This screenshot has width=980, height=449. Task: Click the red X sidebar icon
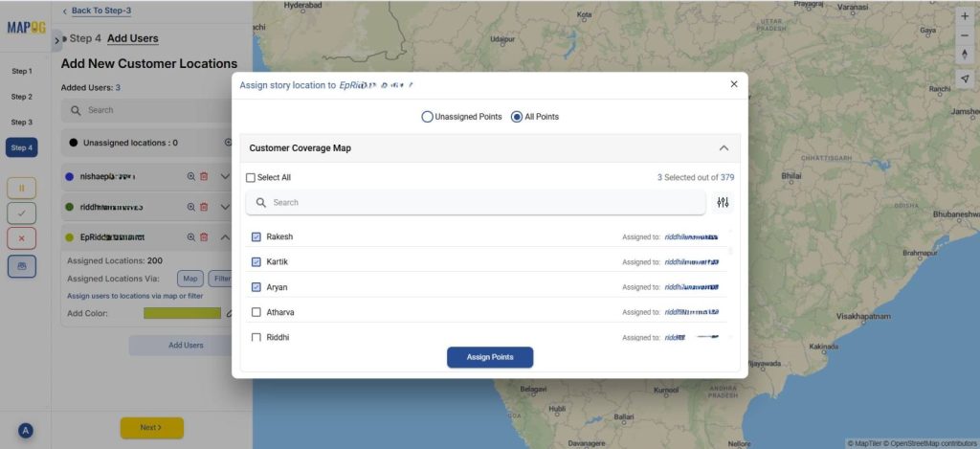(22, 237)
